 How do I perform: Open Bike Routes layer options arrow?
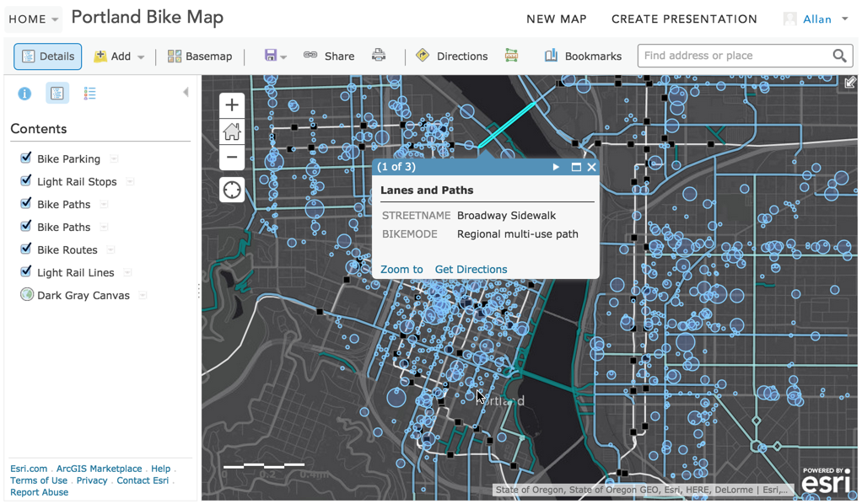110,249
